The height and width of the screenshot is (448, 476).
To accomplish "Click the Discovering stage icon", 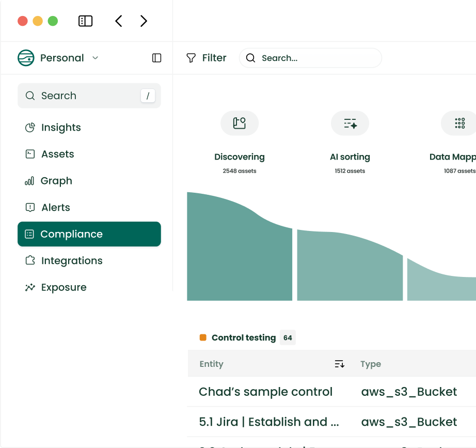I will click(x=239, y=123).
